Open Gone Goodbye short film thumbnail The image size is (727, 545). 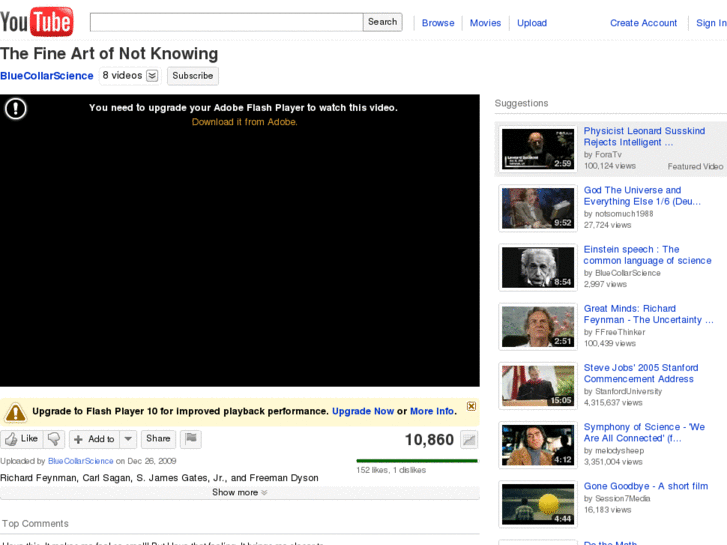(538, 504)
